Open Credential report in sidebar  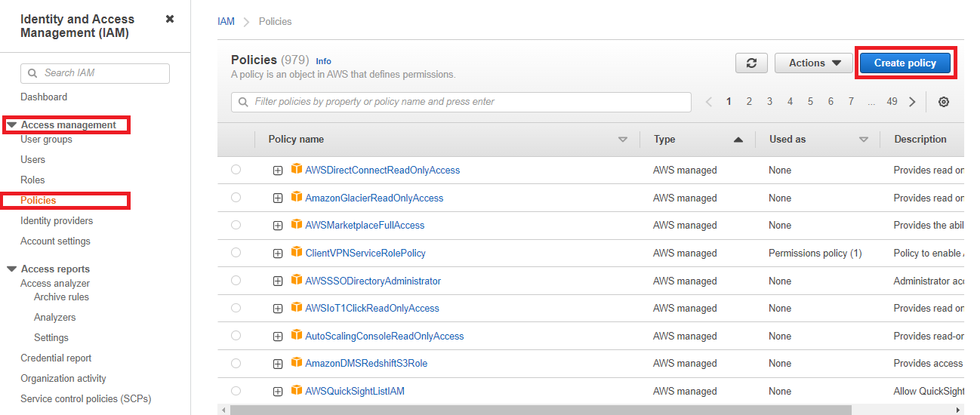[x=56, y=358]
